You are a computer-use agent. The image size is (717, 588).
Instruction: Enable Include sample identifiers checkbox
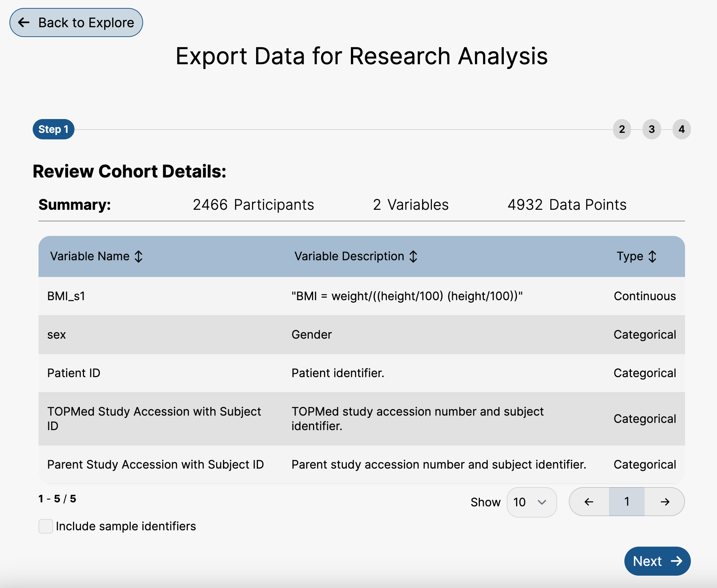[x=46, y=526]
